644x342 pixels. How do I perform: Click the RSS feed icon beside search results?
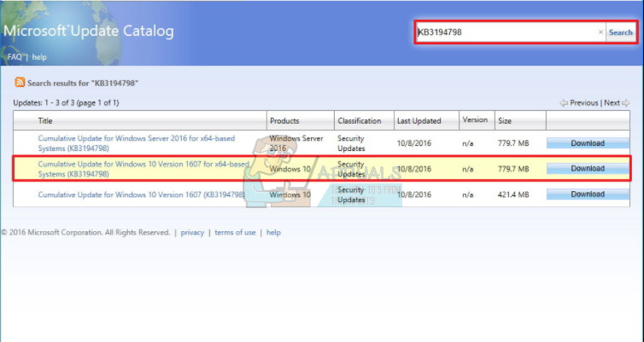click(20, 83)
